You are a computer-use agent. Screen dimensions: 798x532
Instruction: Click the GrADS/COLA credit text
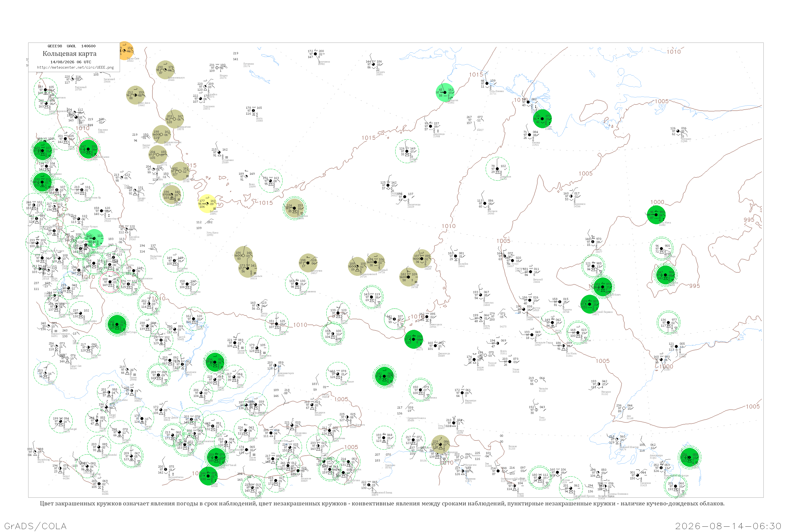[35, 526]
